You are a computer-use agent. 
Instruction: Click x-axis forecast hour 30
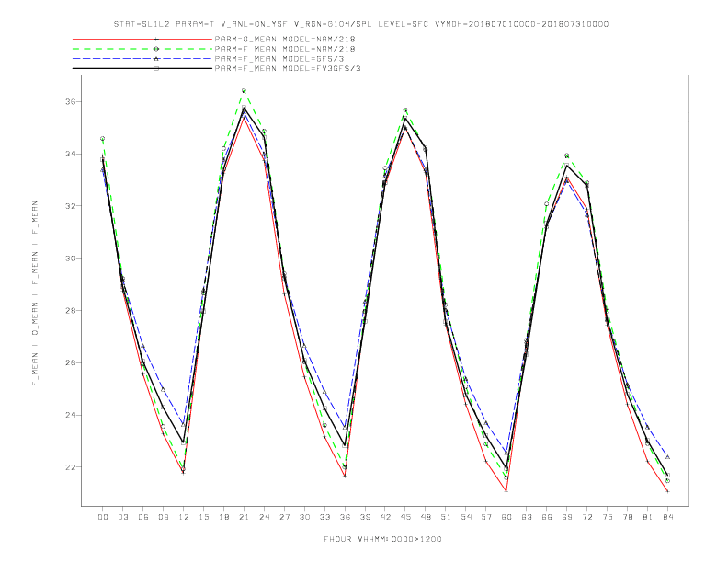tap(304, 517)
